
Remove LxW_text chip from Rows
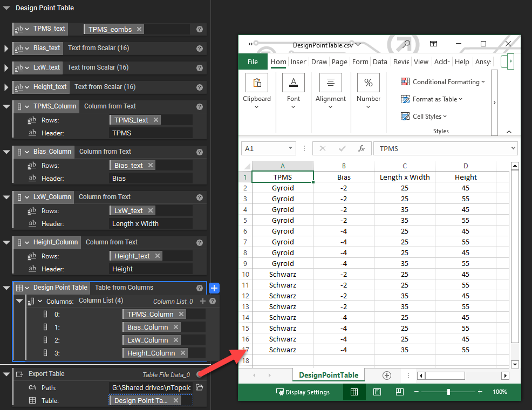[151, 210]
